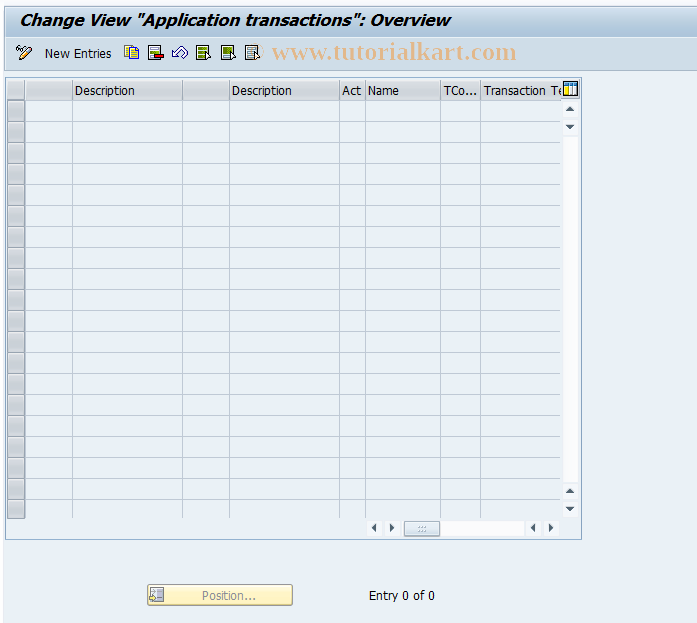Click the bottom scroll-down arrow of the vertical scrollbar
697x623 pixels.
click(x=570, y=509)
